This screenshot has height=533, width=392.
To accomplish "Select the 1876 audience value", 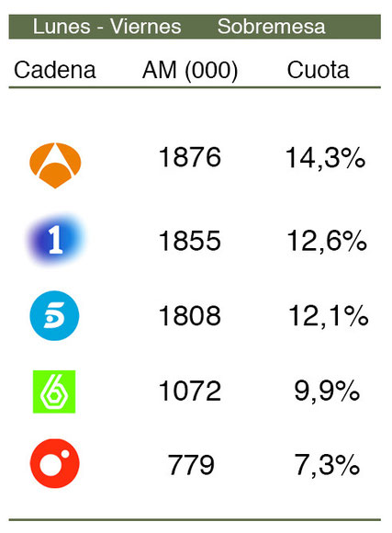I will [x=190, y=157].
